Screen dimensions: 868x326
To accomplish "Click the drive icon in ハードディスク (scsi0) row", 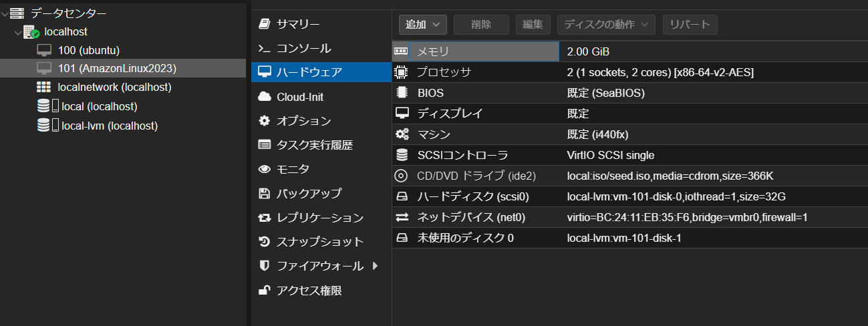I will pyautogui.click(x=402, y=197).
